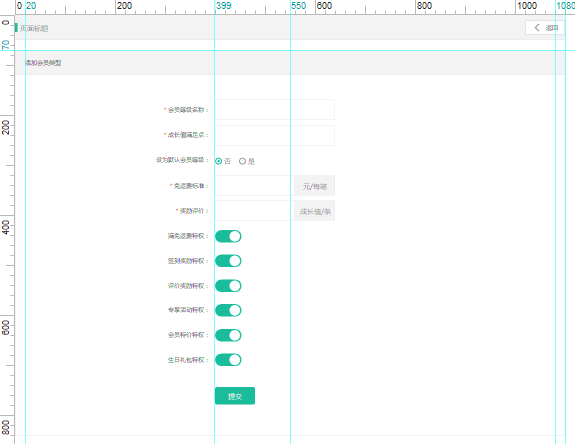Click the 会员等级名称 input field
This screenshot has width=575, height=444.
pos(275,110)
